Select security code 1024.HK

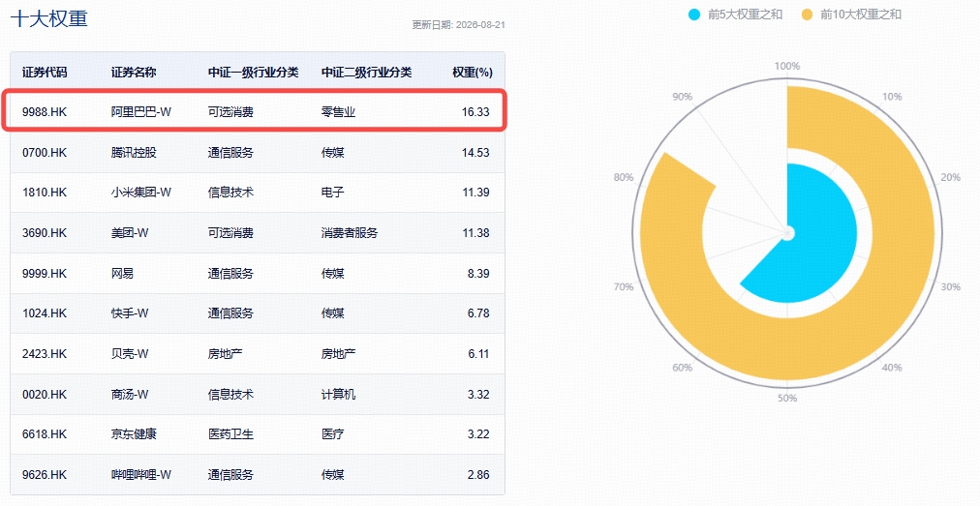[45, 313]
